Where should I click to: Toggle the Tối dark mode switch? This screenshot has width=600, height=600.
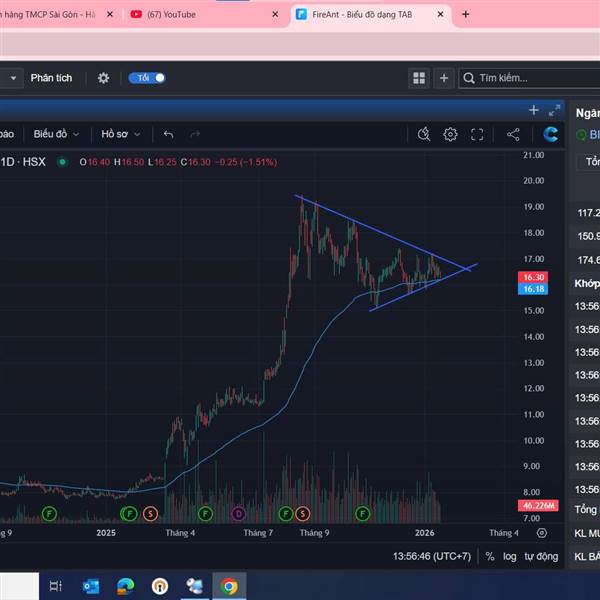[147, 78]
